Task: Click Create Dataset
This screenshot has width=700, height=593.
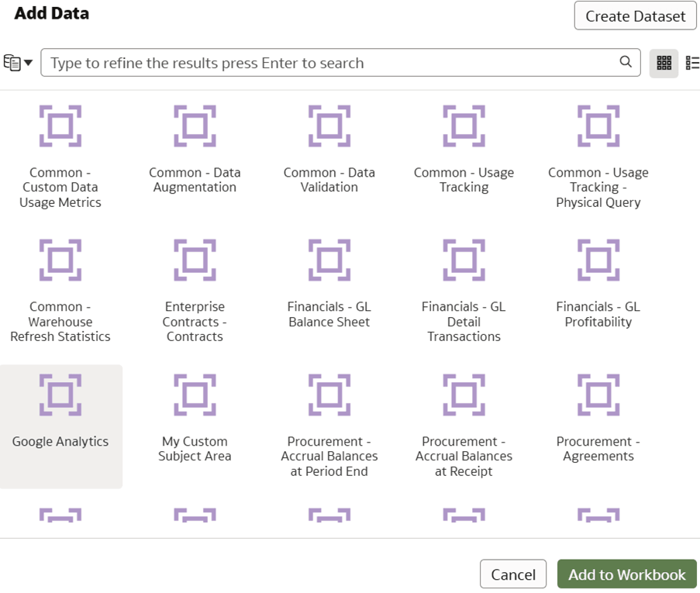Action: coord(634,16)
